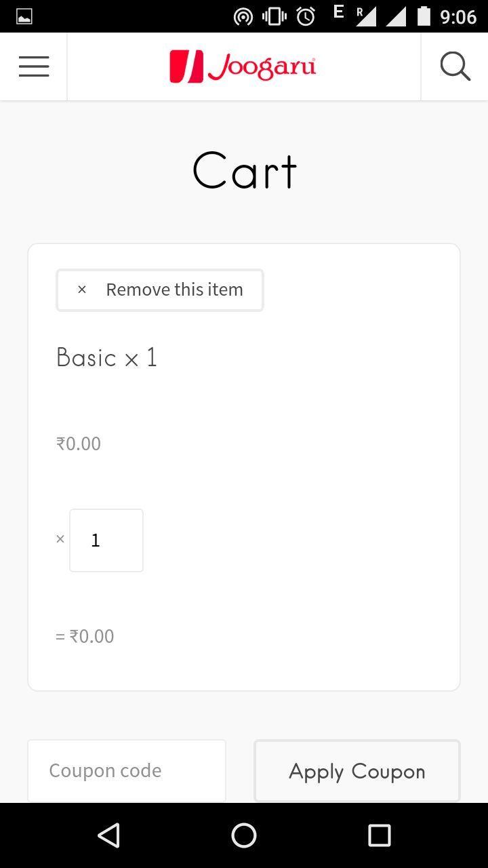The width and height of the screenshot is (488, 868).
Task: Tap the vibrate mode status icon
Action: [x=274, y=16]
